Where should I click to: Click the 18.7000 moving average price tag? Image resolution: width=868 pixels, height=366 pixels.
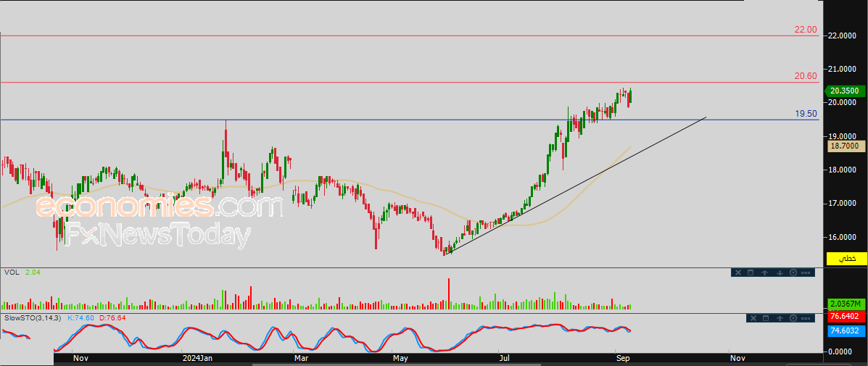tap(846, 146)
